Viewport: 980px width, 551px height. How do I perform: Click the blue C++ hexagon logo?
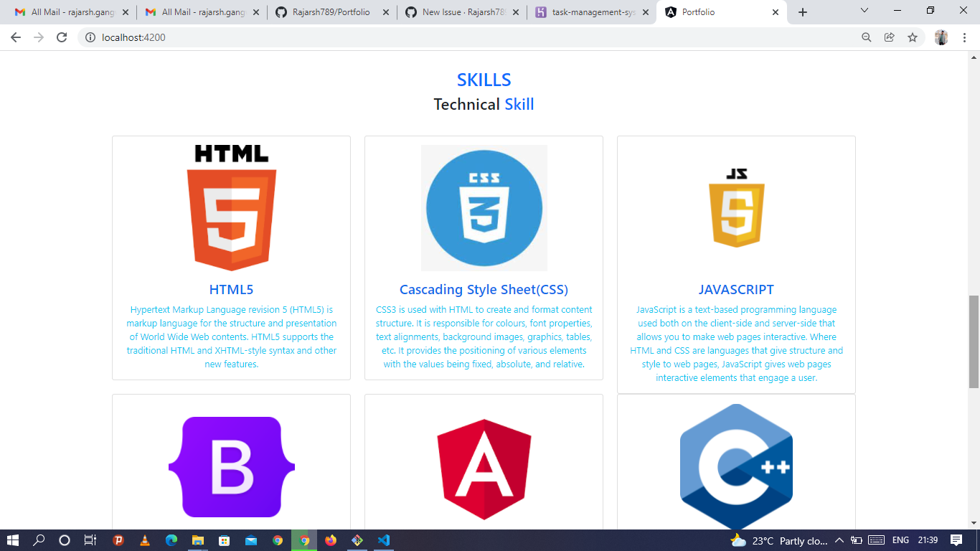click(736, 466)
